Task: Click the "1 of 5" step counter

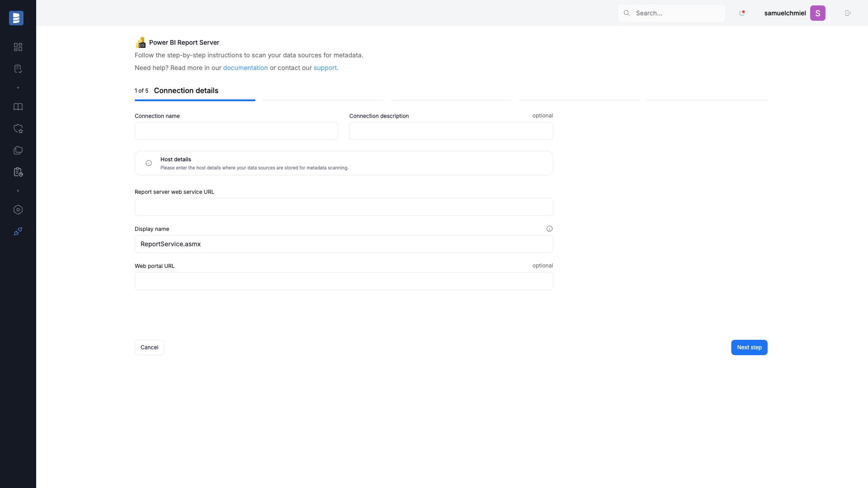Action: pyautogui.click(x=142, y=91)
